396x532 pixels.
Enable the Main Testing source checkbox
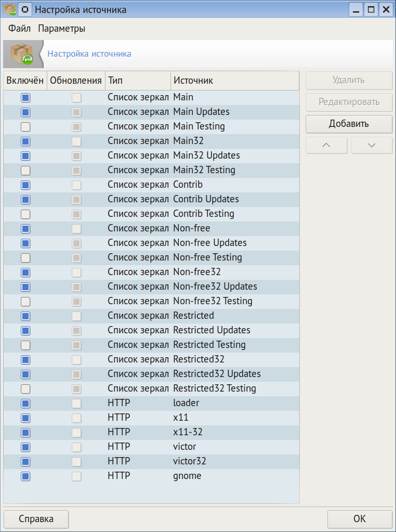coord(25,127)
